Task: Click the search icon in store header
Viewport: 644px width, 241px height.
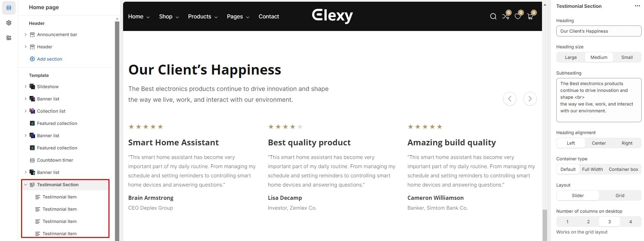Action: pos(493,16)
